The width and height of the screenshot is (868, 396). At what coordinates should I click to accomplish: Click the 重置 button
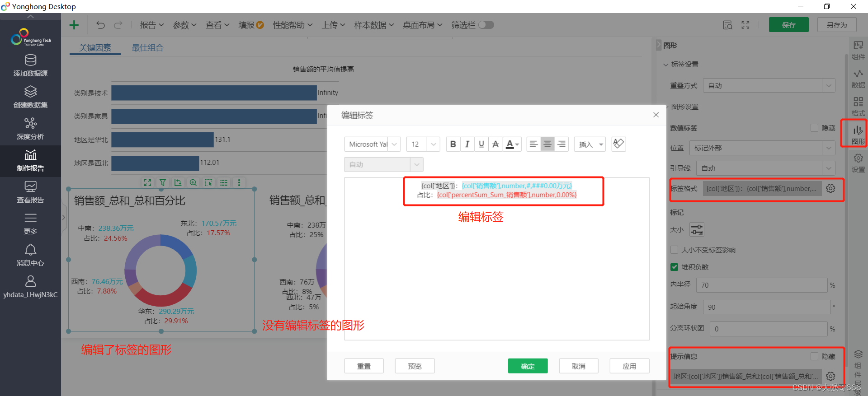(364, 366)
